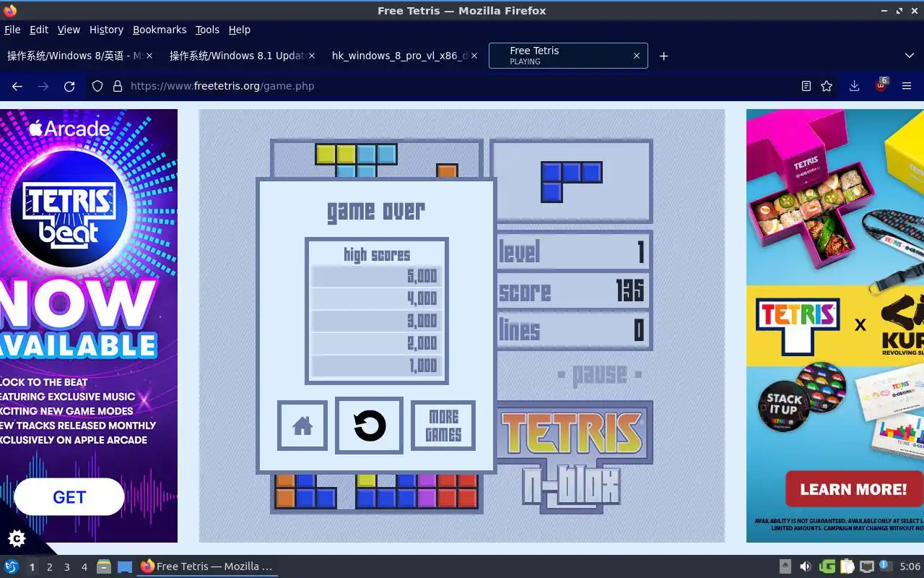Image resolution: width=924 pixels, height=578 pixels.
Task: Switch to workspace 4 in the taskbar
Action: [84, 567]
